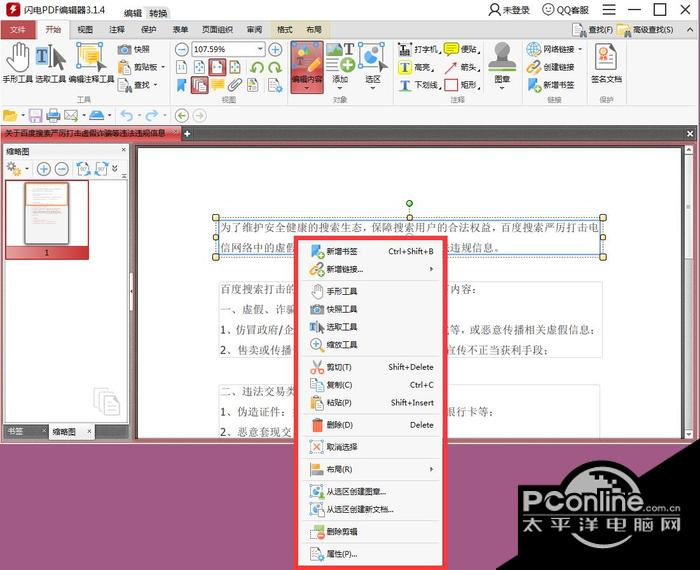
Task: Zoom out with the minus button
Action: coord(181,49)
